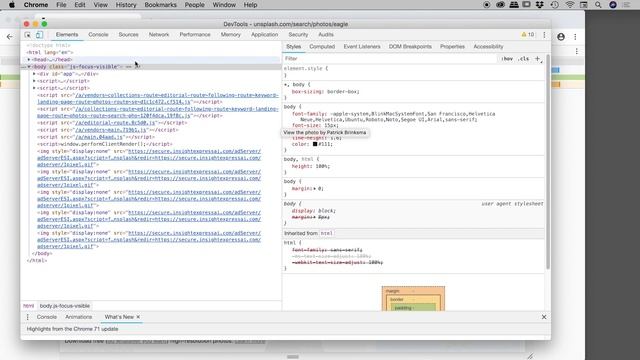Click the body.js-focus-visible breadcrumb

65,306
